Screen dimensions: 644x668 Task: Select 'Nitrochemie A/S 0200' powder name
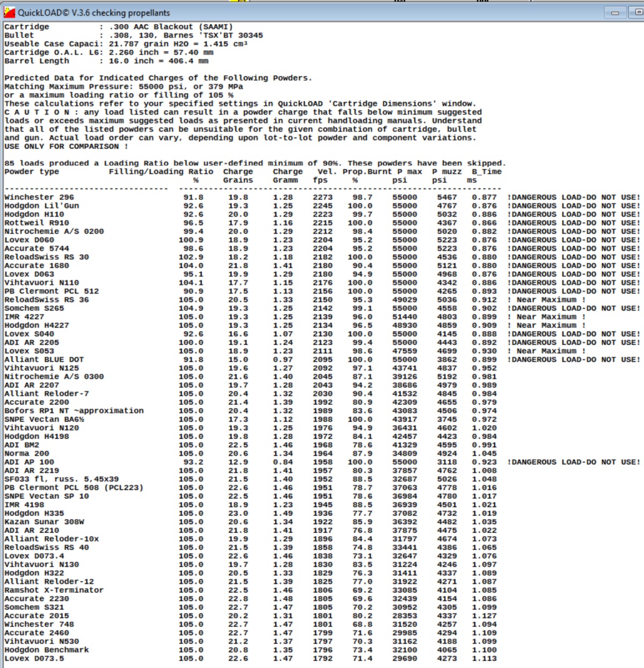[54, 231]
